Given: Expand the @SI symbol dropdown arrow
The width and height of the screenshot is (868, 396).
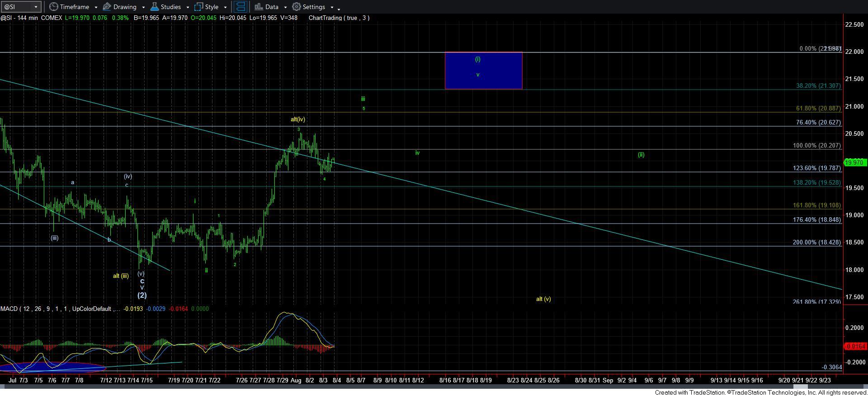Looking at the screenshot, I should [36, 7].
